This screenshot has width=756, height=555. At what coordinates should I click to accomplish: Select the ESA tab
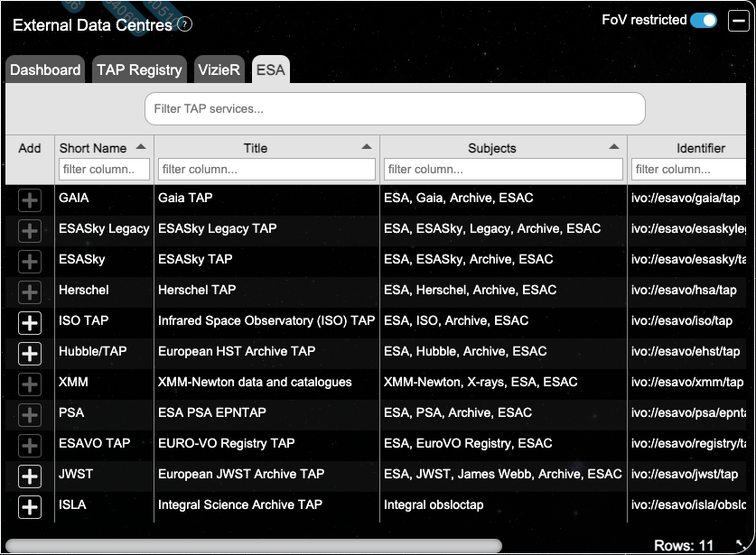[270, 69]
